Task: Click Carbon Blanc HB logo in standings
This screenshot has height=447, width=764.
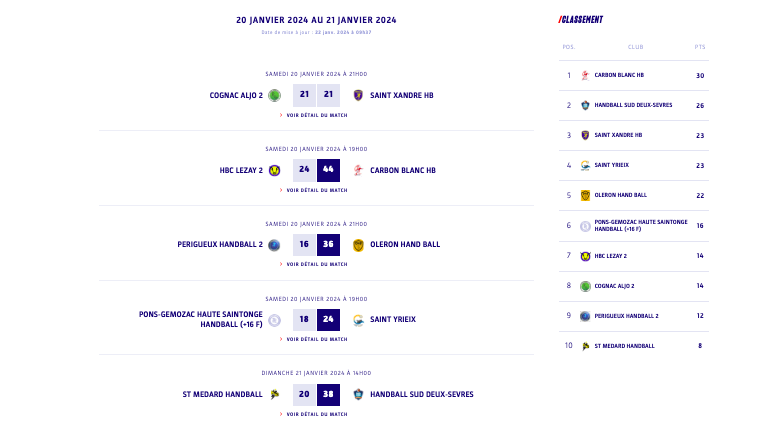Action: point(585,75)
